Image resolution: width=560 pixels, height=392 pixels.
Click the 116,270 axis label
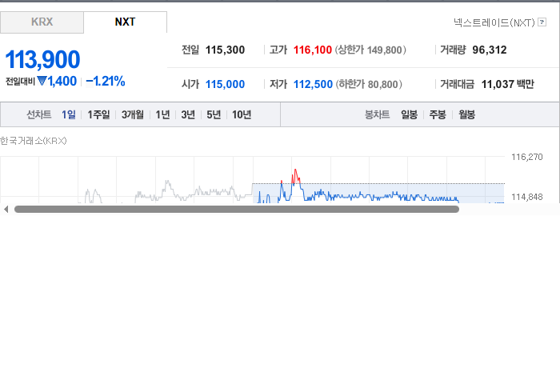point(526,157)
